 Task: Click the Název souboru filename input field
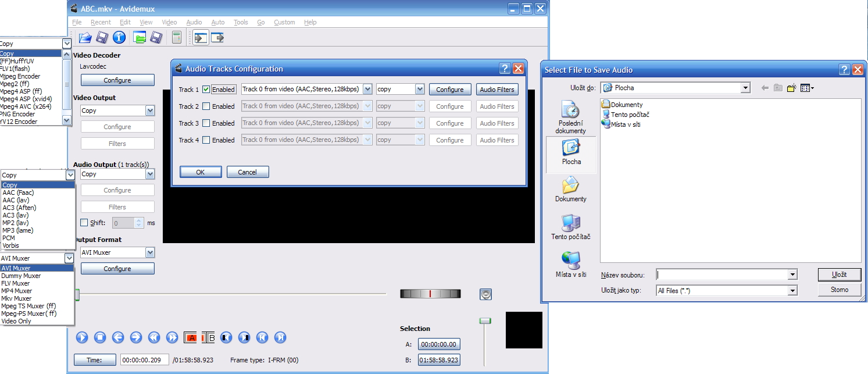[722, 275]
